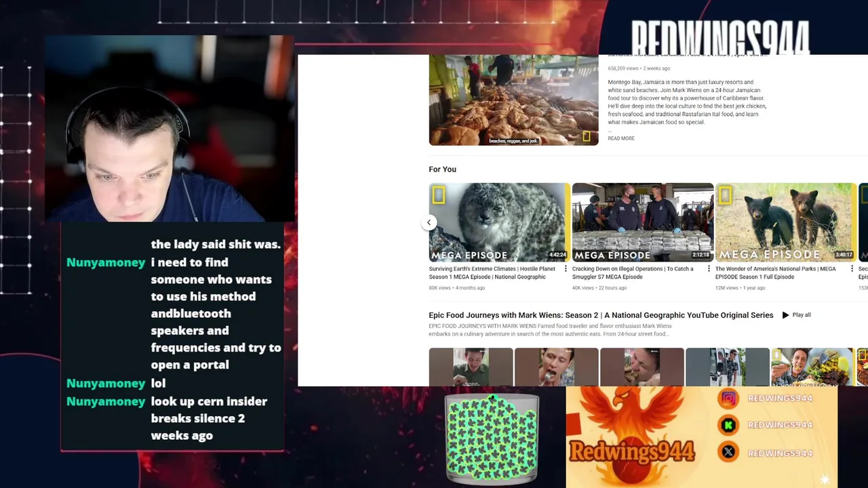868x488 pixels.
Task: Click the 2:12:18 duration badge
Action: pos(701,256)
